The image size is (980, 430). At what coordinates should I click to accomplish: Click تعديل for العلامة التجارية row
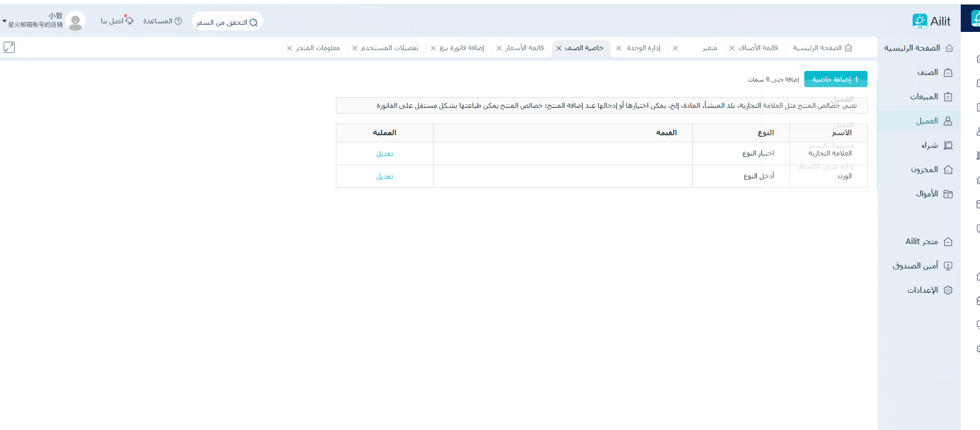pyautogui.click(x=384, y=154)
